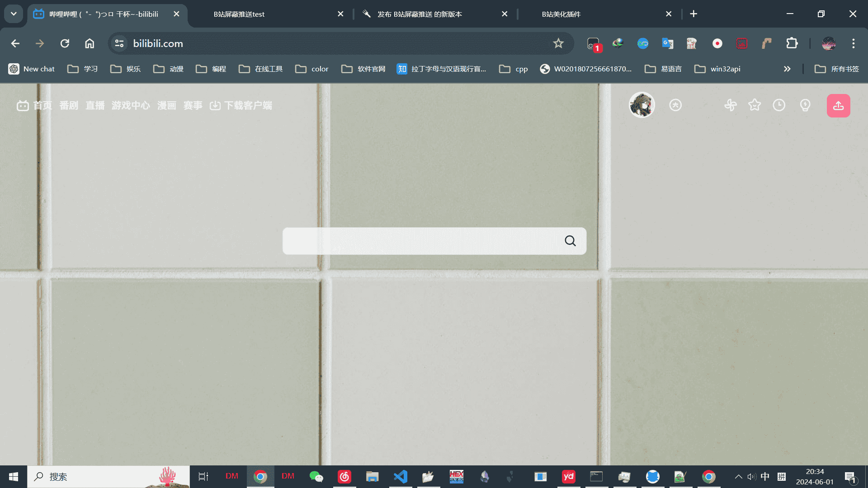Image resolution: width=868 pixels, height=488 pixels.
Task: Click the big-member circle icon
Action: tap(675, 105)
